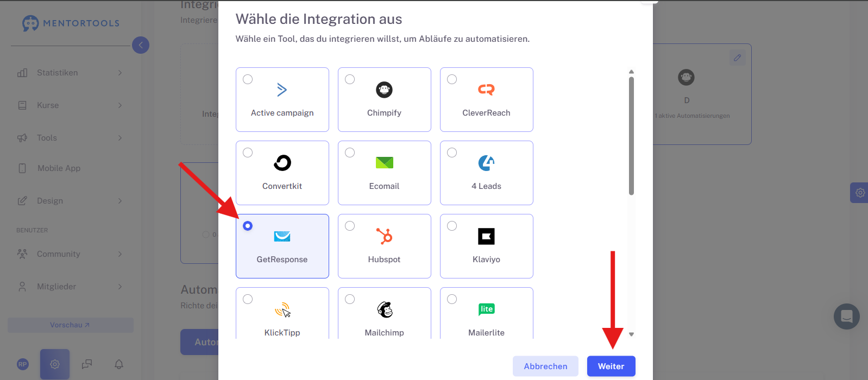The image size is (868, 380).
Task: Open the chat messages icon in bottom bar
Action: point(87,364)
